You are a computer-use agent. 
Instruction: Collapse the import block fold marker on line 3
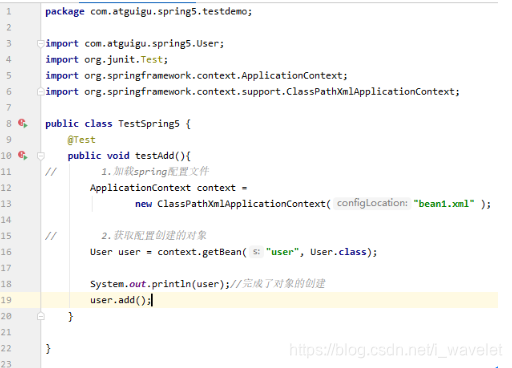tap(41, 43)
